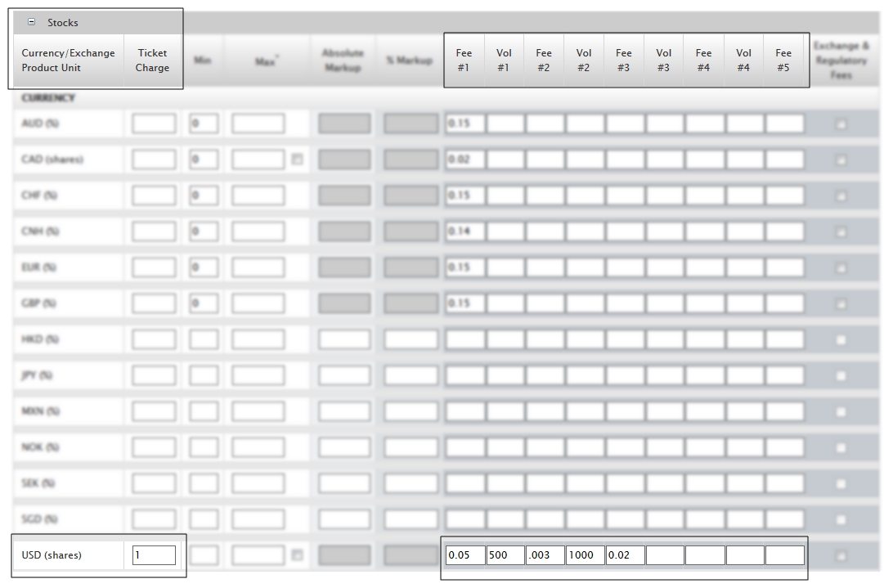The image size is (884, 588).
Task: Click the AUD Ticket Charge input box
Action: click(154, 124)
